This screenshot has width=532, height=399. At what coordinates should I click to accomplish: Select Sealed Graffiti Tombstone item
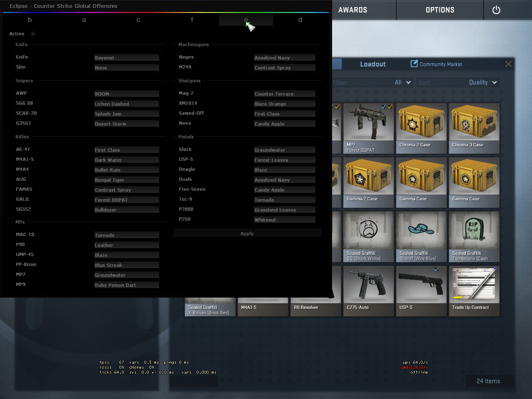(474, 237)
